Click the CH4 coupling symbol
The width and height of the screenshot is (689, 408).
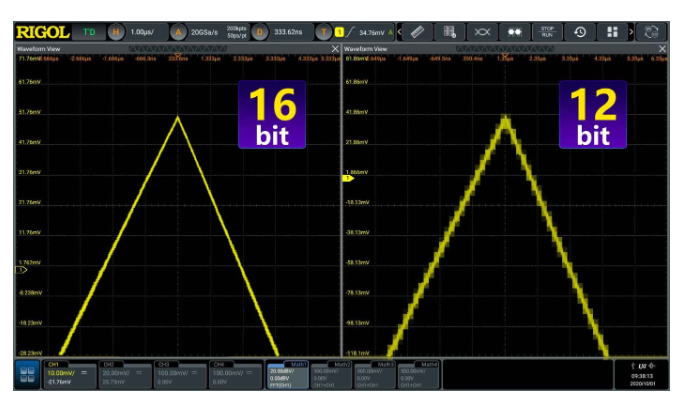coord(250,372)
